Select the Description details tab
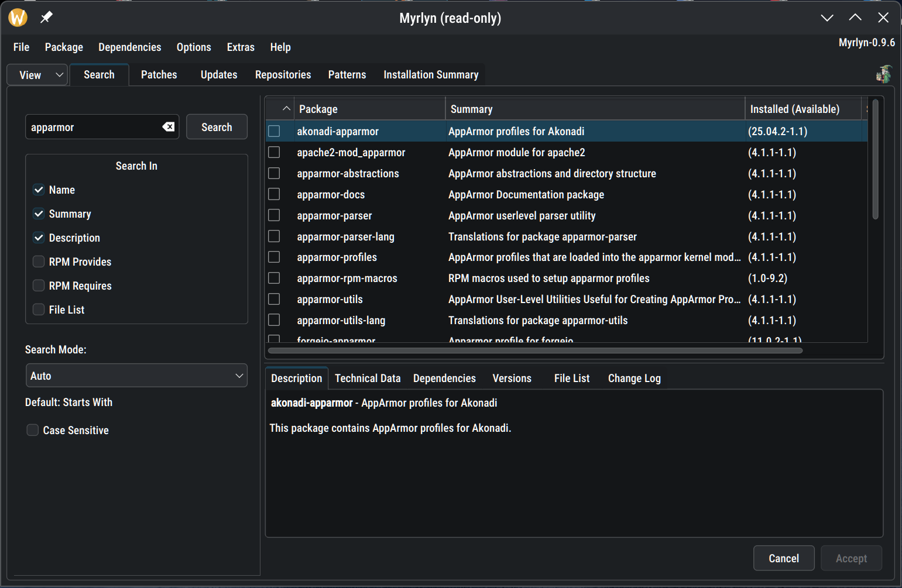Viewport: 902px width, 588px height. click(297, 378)
